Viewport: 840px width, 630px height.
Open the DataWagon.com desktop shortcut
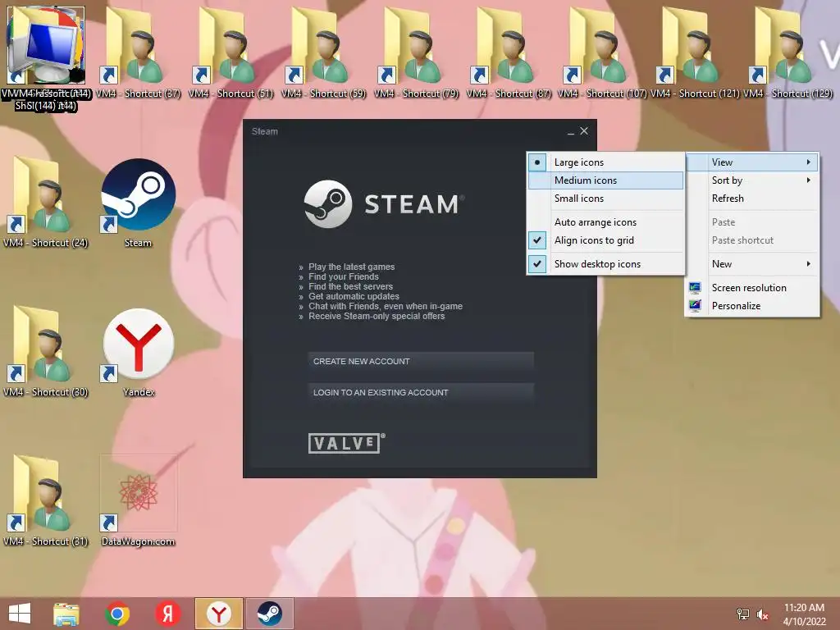tap(138, 493)
